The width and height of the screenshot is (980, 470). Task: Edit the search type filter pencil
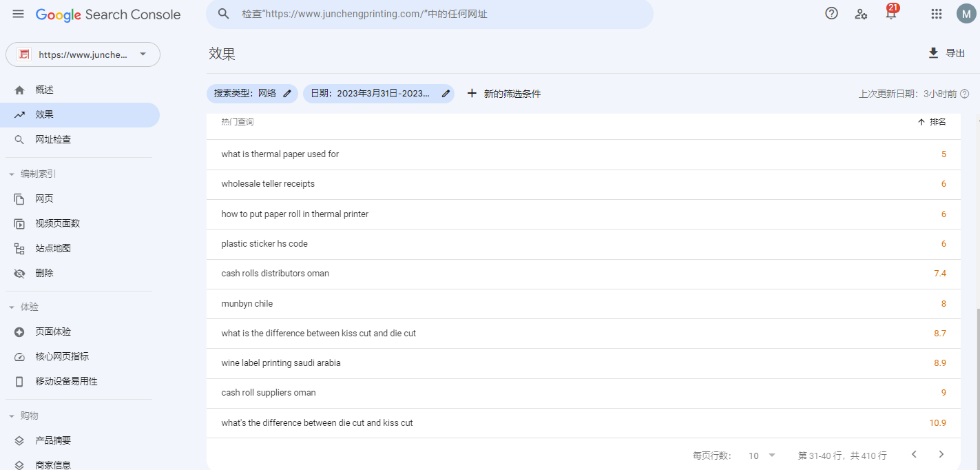click(287, 94)
